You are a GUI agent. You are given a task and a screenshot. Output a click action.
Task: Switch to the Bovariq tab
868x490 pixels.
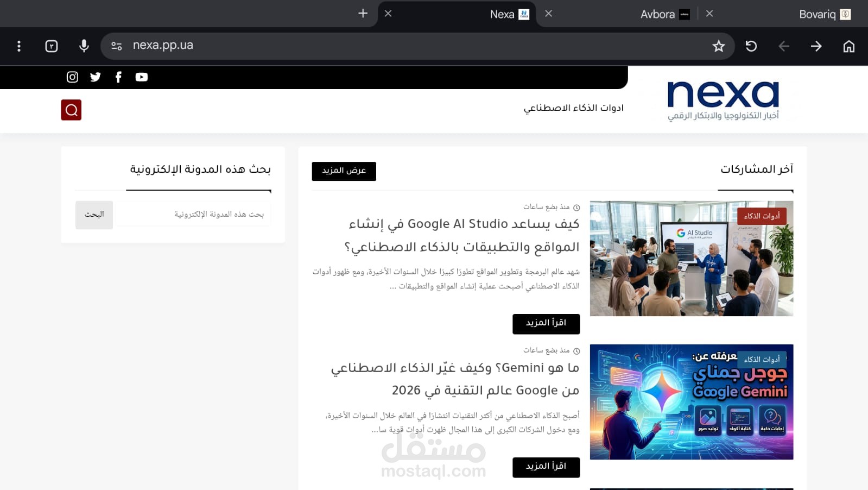783,14
